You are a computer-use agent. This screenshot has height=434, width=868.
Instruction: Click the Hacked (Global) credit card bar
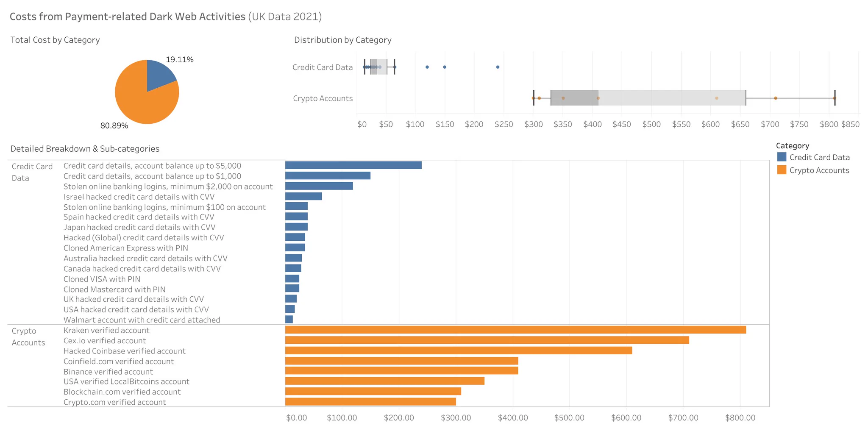pos(295,237)
